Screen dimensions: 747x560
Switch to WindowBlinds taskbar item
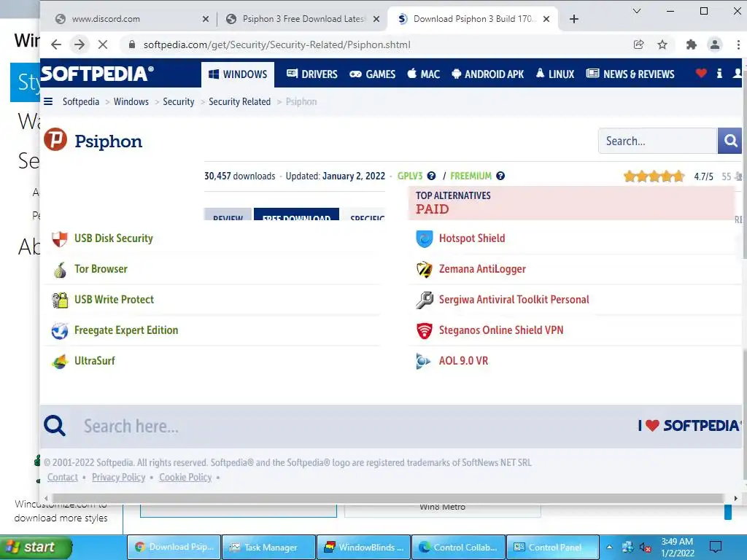364,547
